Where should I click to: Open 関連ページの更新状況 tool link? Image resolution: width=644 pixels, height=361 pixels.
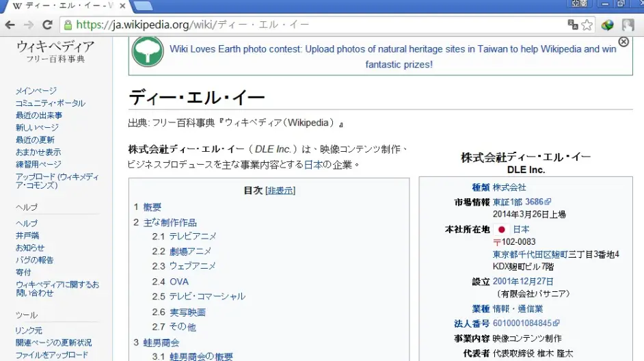coord(54,343)
